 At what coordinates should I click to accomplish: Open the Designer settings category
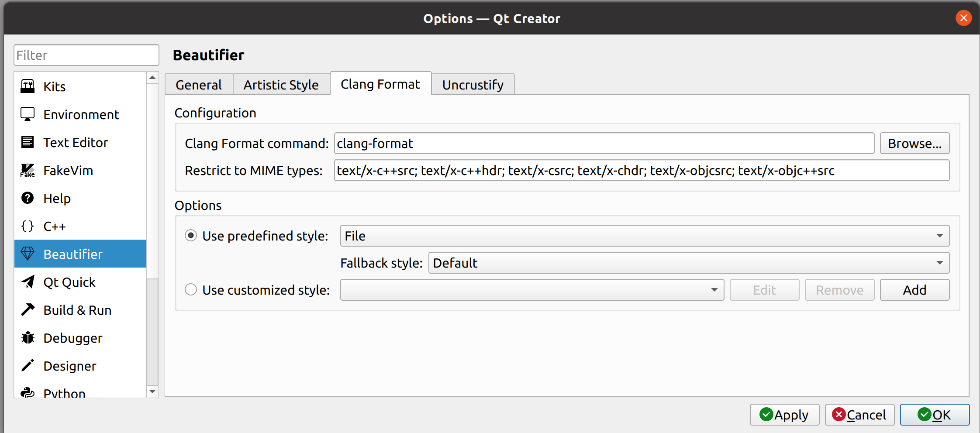[80, 366]
